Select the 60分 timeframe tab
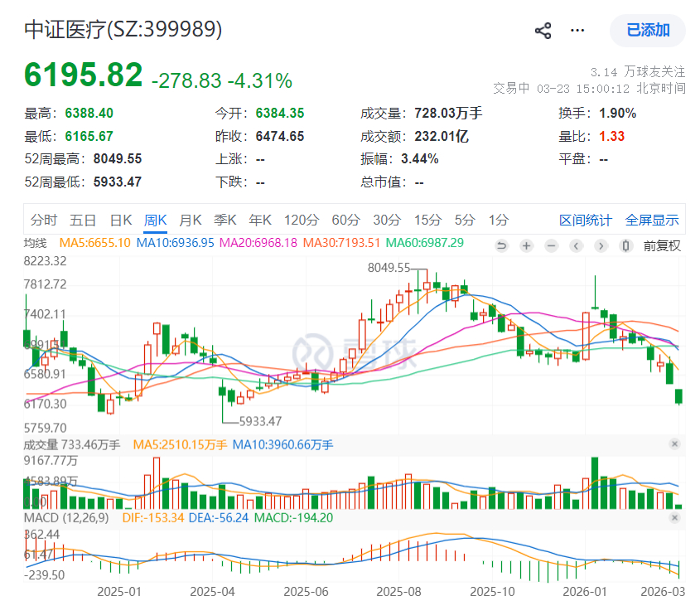This screenshot has width=700, height=606. point(346,220)
